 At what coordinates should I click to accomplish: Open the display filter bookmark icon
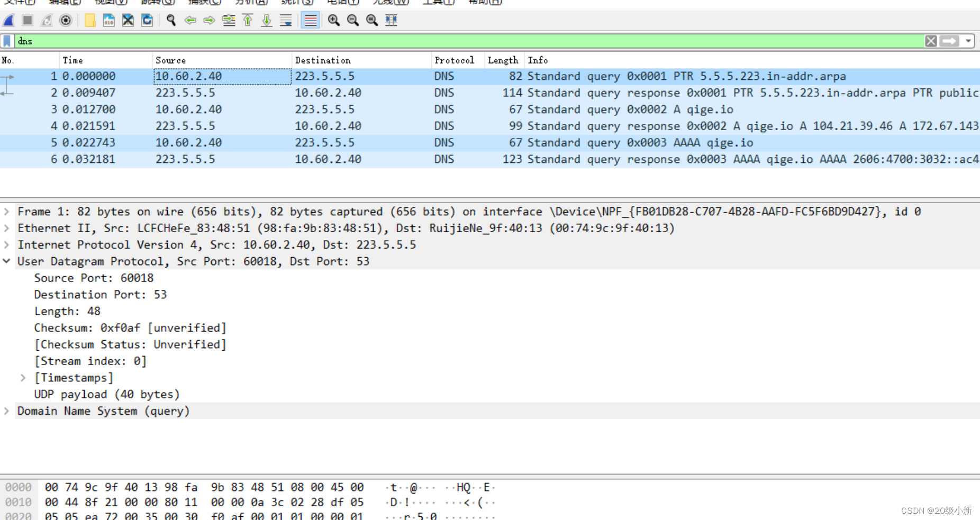[7, 41]
